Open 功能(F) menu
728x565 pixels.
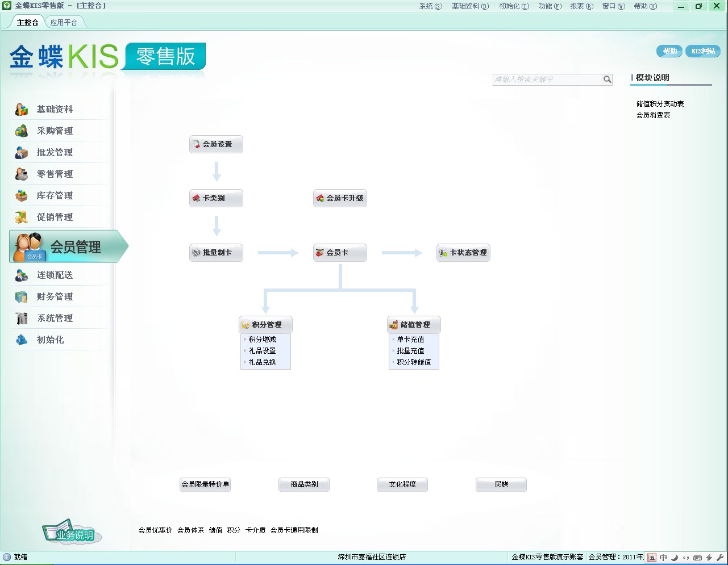[550, 6]
